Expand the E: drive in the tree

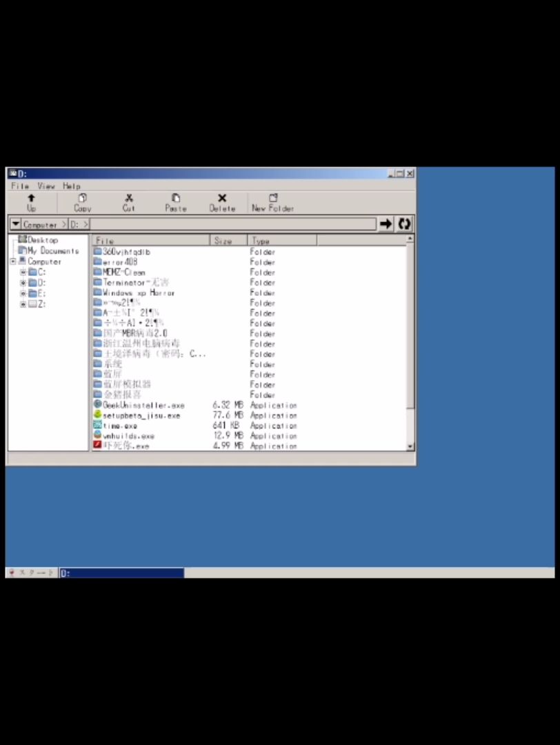tap(22, 293)
